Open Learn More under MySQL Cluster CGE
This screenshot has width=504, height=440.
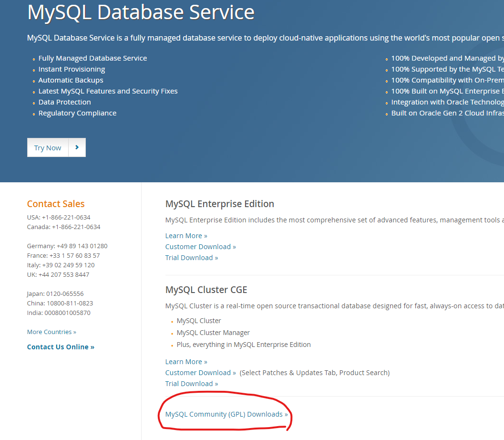(186, 362)
